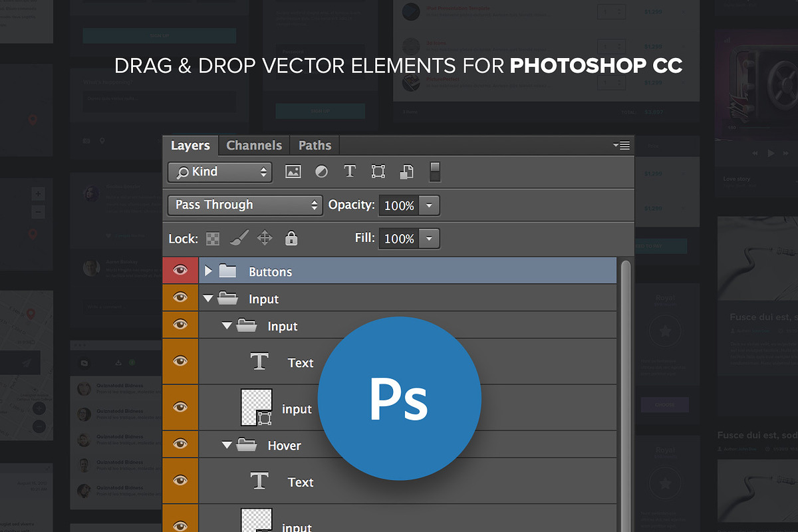Filter for shape layers icon
Viewport: 798px width, 532px height.
point(378,172)
